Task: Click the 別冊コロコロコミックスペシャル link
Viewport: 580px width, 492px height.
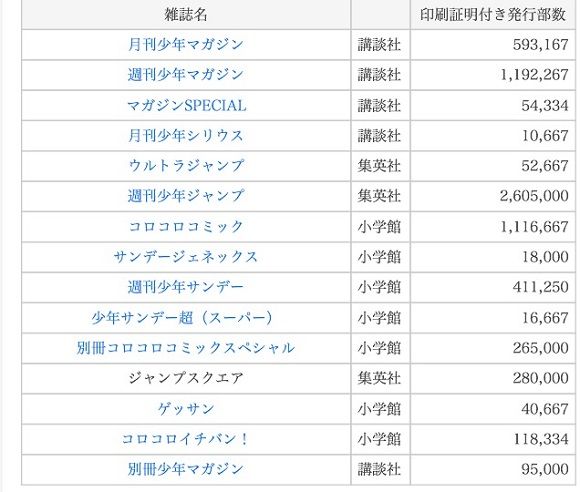Action: (186, 348)
